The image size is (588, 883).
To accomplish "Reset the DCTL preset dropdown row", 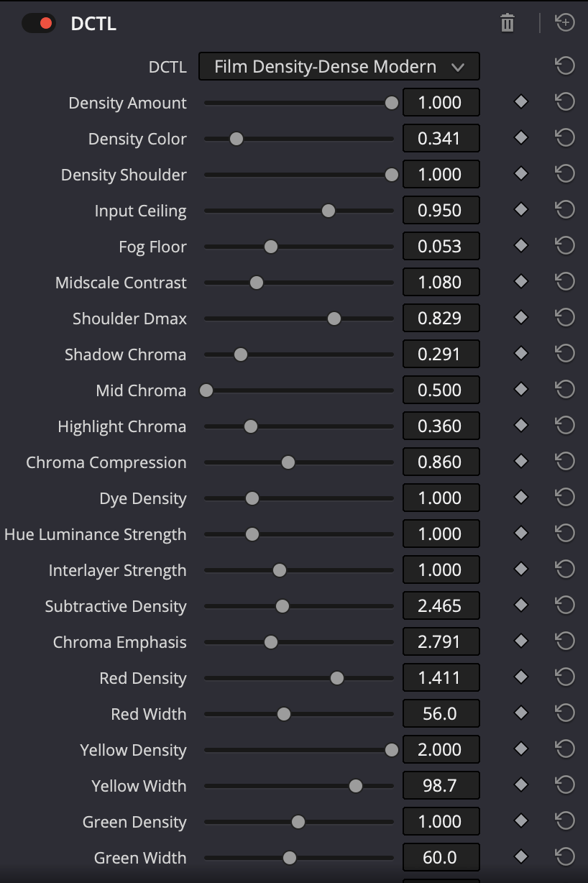I will 565,66.
